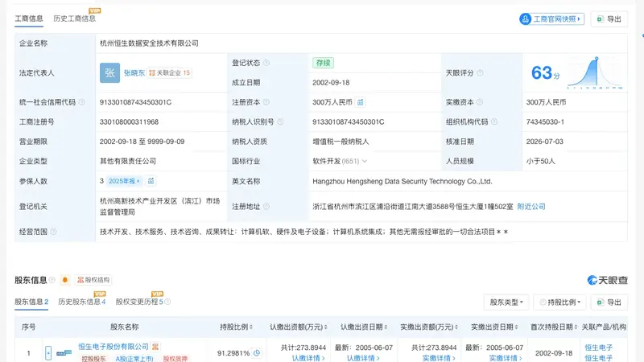This screenshot has width=644, height=362.
Task: Click help icon after 股权变更历程 5
Action: [167, 302]
